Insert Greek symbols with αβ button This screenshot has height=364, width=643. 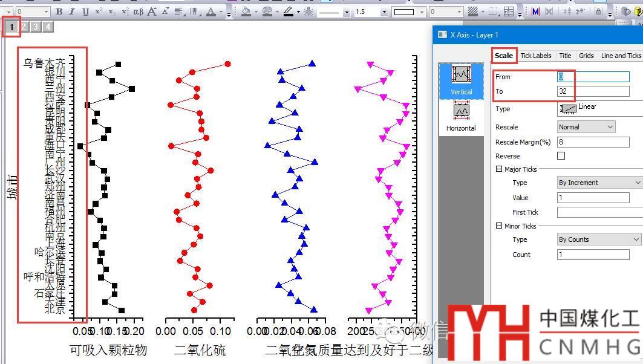click(138, 11)
